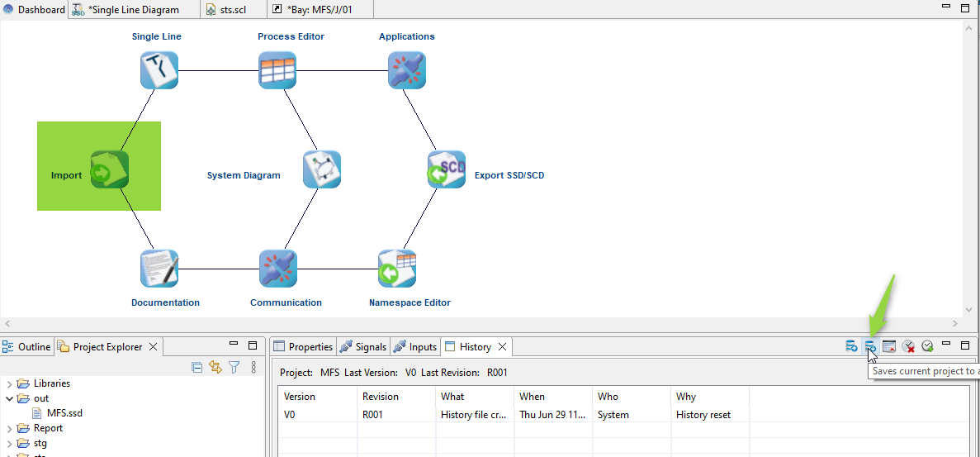Screen dimensions: 980x457
Task: Expand the Libraries folder
Action: pos(10,383)
